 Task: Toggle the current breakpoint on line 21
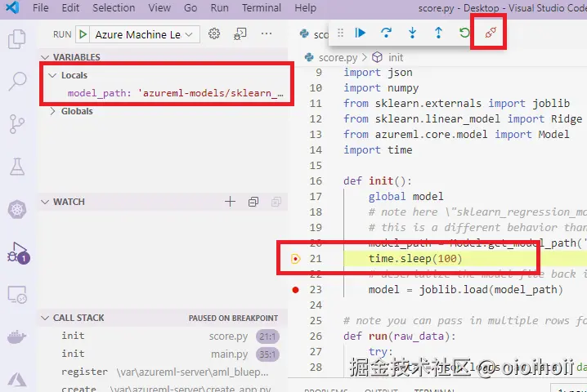coord(295,259)
